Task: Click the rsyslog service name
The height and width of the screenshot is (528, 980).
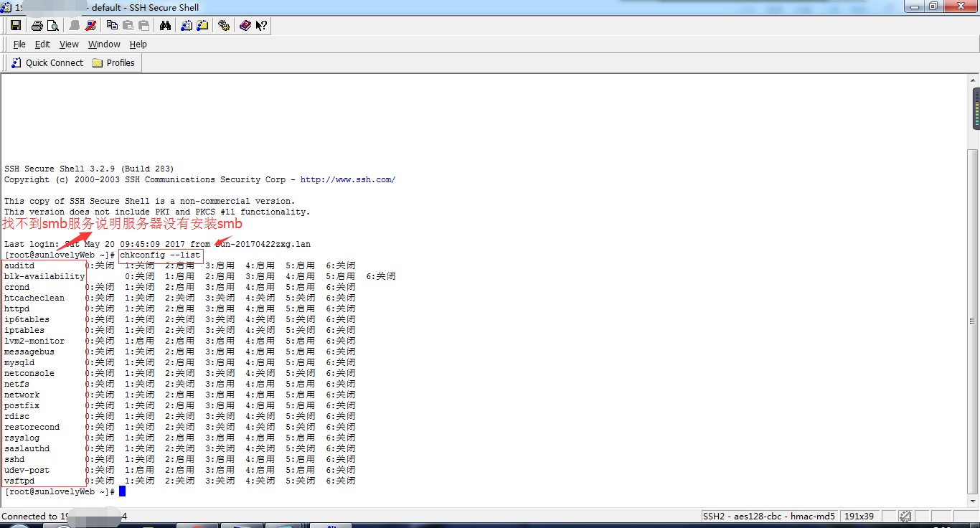Action: 22,438
